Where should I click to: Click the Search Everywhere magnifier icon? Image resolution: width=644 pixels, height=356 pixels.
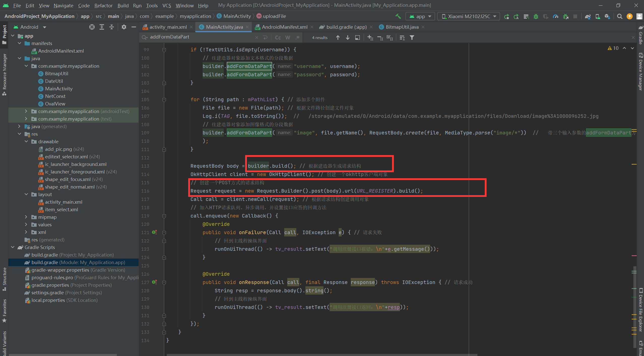tap(620, 16)
